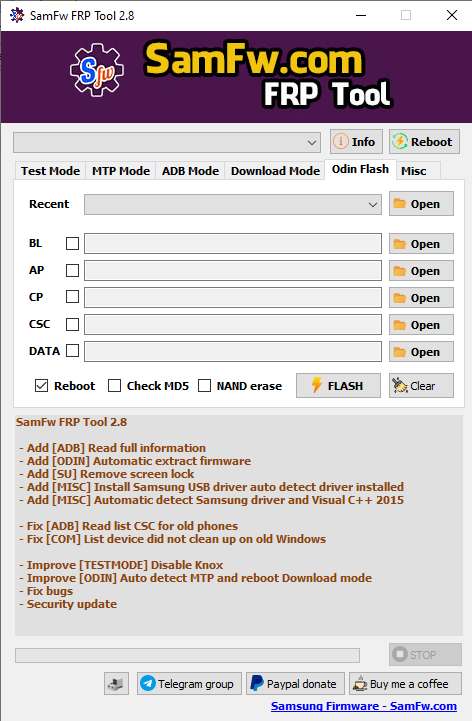The height and width of the screenshot is (721, 472).
Task: Switch to the MTP Mode tab
Action: click(x=121, y=171)
